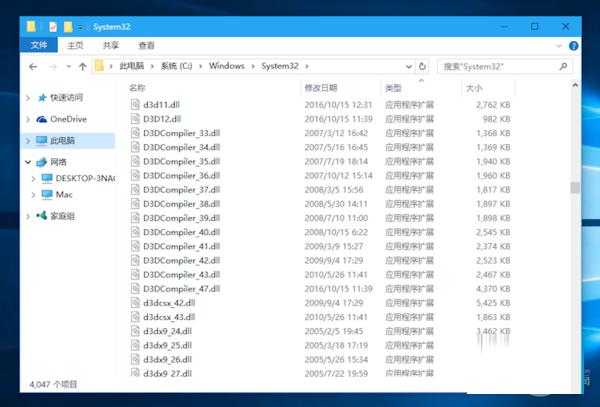Select 此电脑 in navigation pane
Screen dimensions: 600x407
62,140
